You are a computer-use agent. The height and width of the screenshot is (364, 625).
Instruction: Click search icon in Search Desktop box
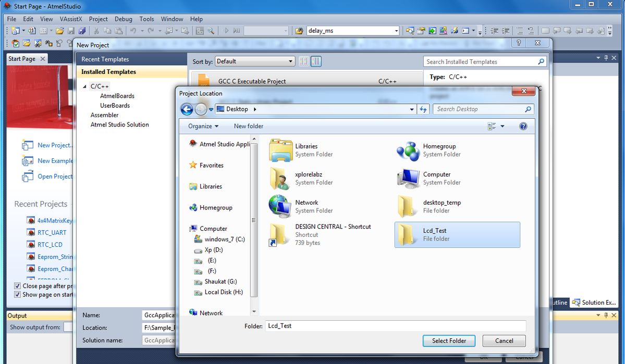[x=528, y=109]
